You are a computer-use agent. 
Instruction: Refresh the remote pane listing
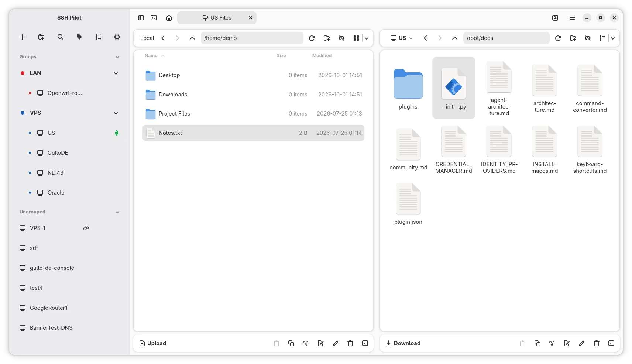(x=558, y=38)
